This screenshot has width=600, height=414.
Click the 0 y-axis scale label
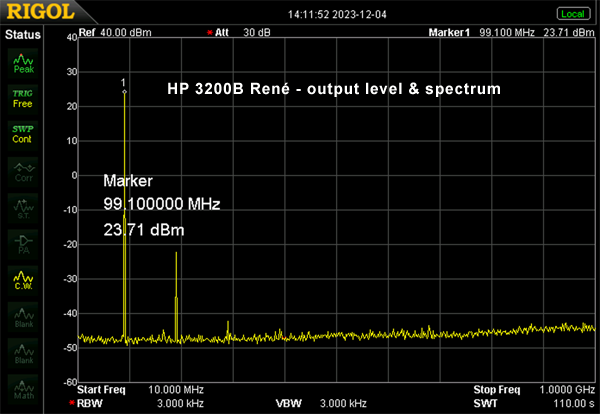point(74,175)
